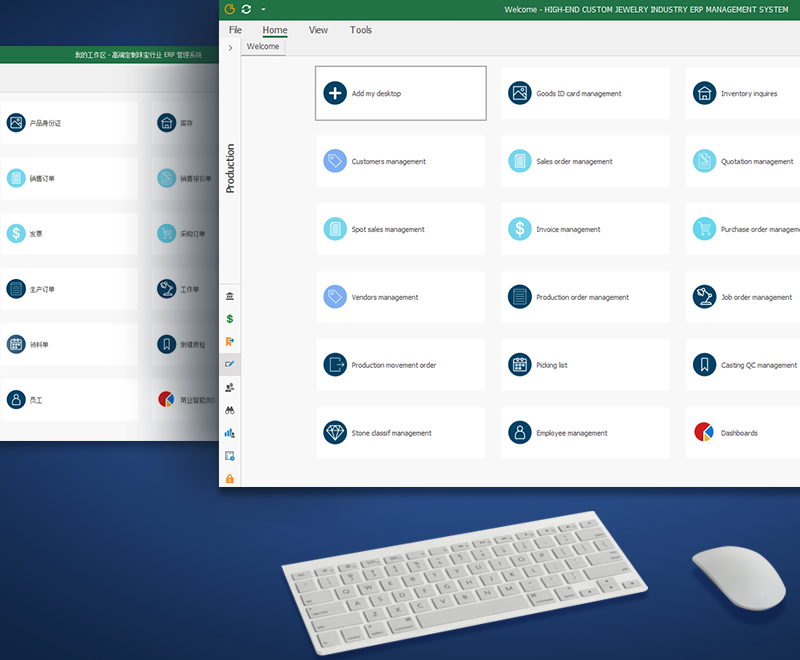Open the Invoice management dollar icon
Screen dimensions: 800x660
pyautogui.click(x=519, y=229)
